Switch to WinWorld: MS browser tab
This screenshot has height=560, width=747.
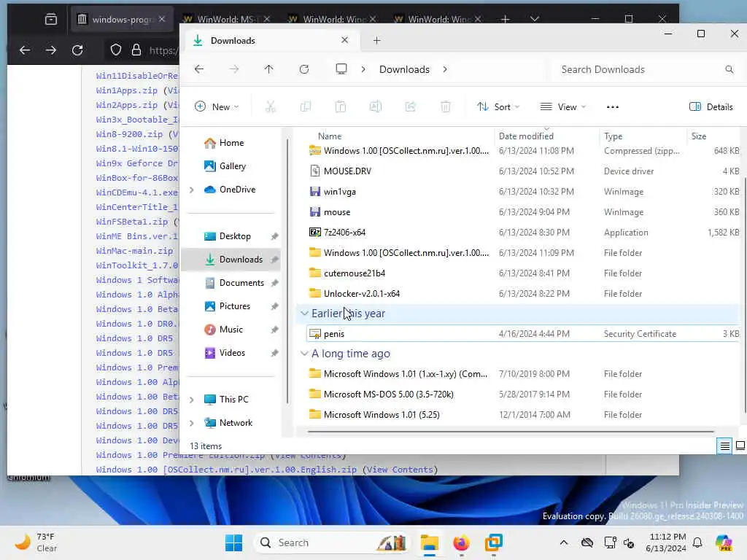pyautogui.click(x=225, y=19)
